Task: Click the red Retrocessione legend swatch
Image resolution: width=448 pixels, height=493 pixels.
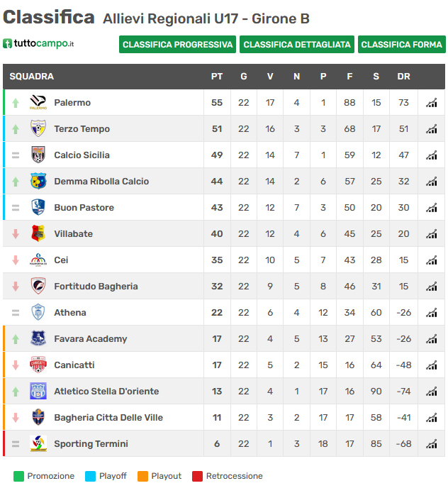Action: [197, 476]
